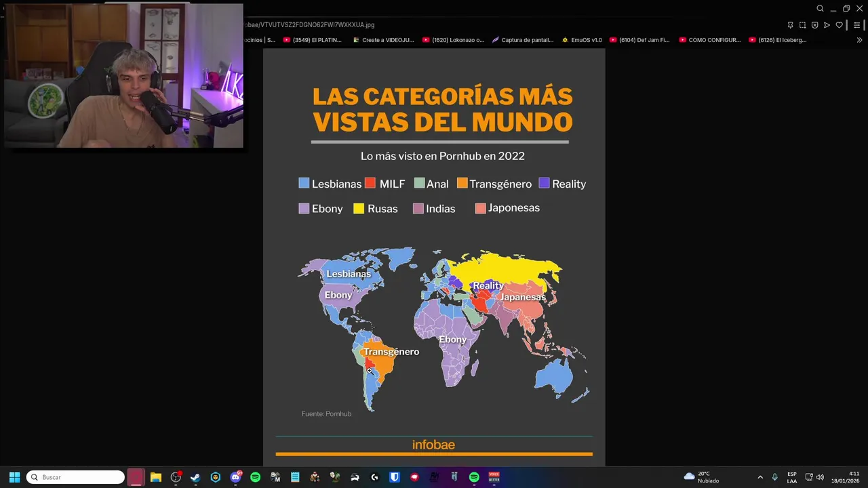Click the streamer webcam overlay
Screen dimensions: 868x488
[123, 75]
